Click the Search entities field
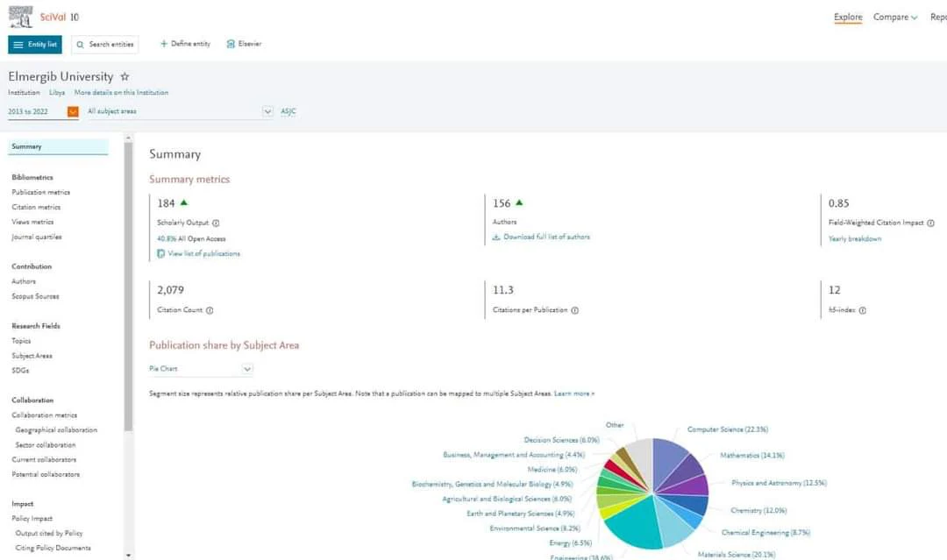The height and width of the screenshot is (560, 947). (x=105, y=44)
